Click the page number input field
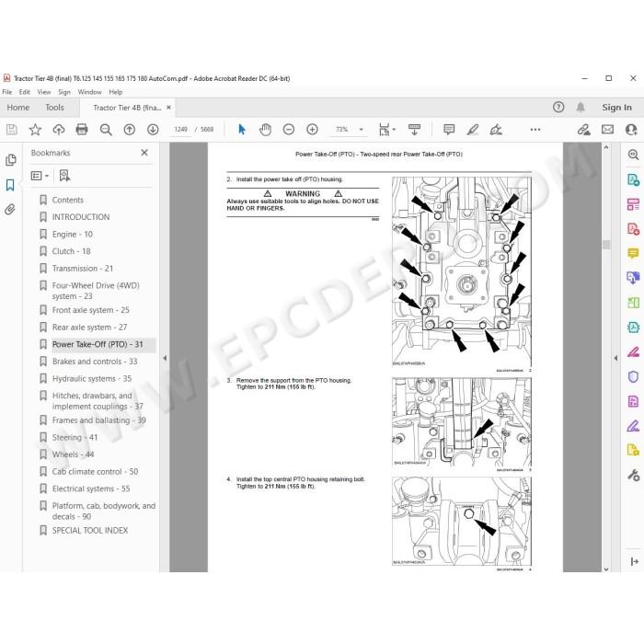The width and height of the screenshot is (644, 644). (180, 130)
